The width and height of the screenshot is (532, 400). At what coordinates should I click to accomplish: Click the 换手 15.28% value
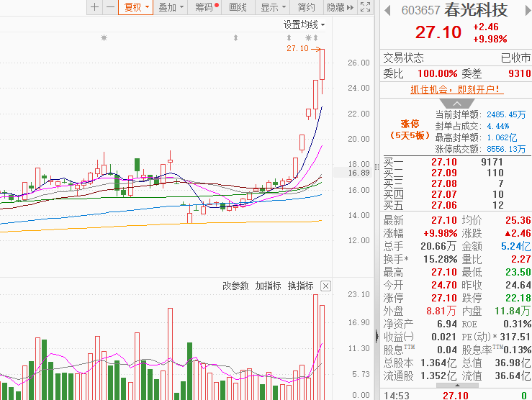(441, 259)
